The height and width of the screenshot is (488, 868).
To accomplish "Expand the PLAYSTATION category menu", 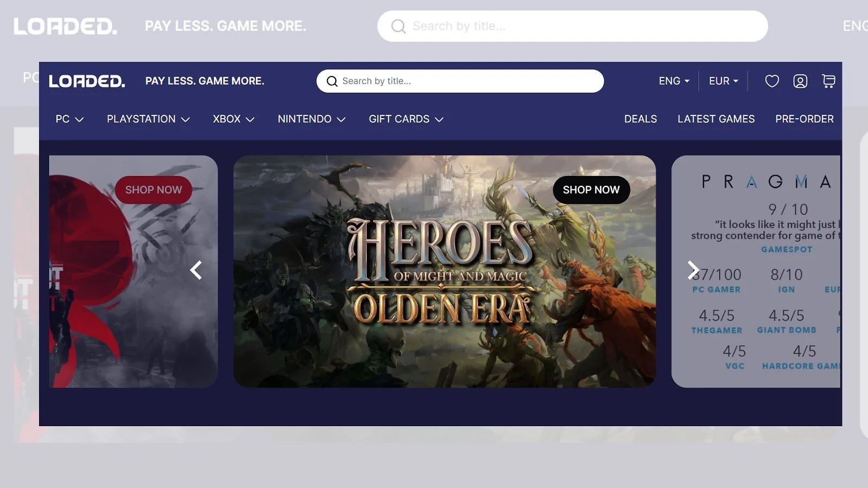I will point(148,119).
